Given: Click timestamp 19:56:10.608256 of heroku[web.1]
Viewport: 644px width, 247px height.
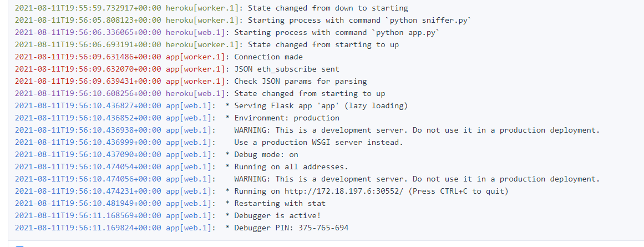Looking at the screenshot, I should (x=88, y=94).
